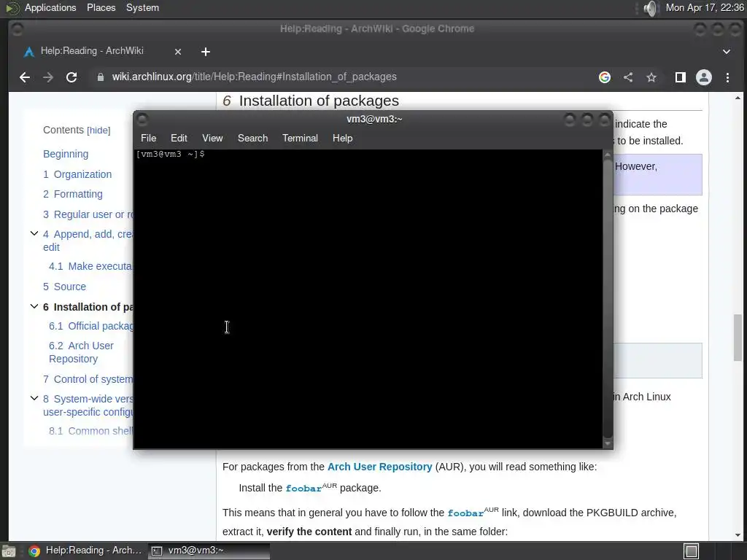Toggle Chrome's side panel icon
The image size is (747, 560).
pos(681,77)
